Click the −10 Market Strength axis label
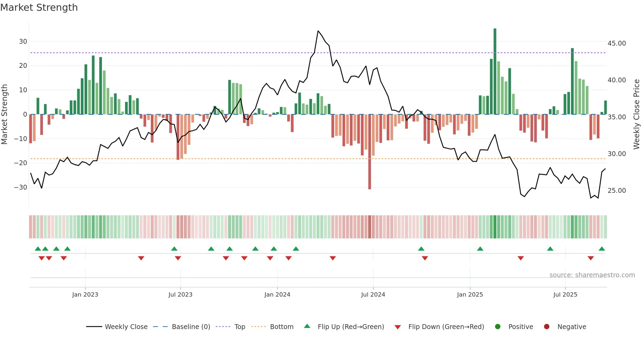The image size is (644, 362). (x=20, y=139)
